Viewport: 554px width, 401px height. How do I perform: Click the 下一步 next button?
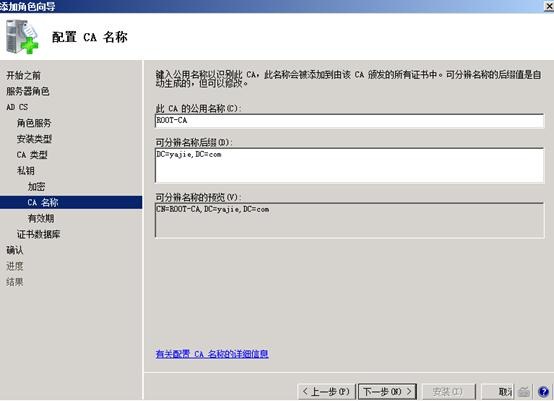click(387, 392)
